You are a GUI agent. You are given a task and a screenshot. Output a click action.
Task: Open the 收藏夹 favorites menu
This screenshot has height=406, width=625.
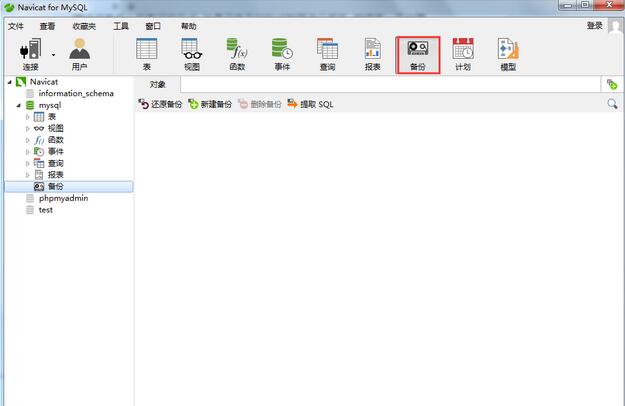point(84,26)
